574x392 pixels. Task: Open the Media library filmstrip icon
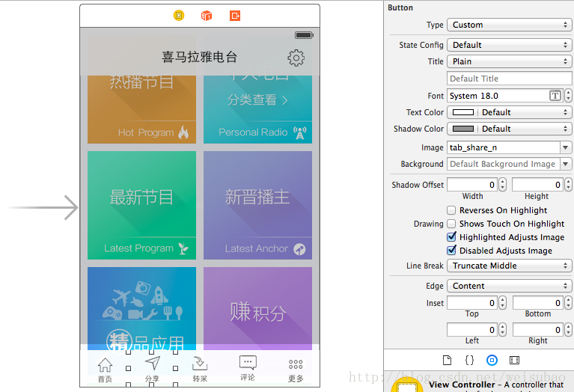pyautogui.click(x=514, y=360)
